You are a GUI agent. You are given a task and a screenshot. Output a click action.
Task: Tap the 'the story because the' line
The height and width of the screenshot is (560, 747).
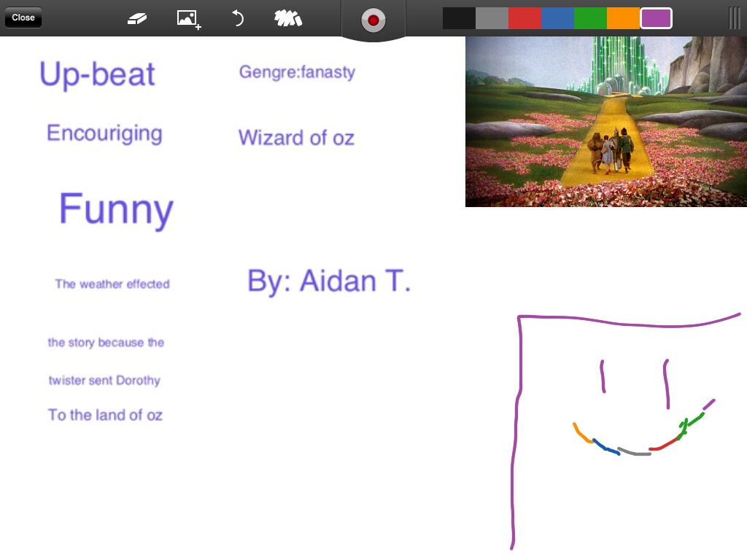point(106,343)
